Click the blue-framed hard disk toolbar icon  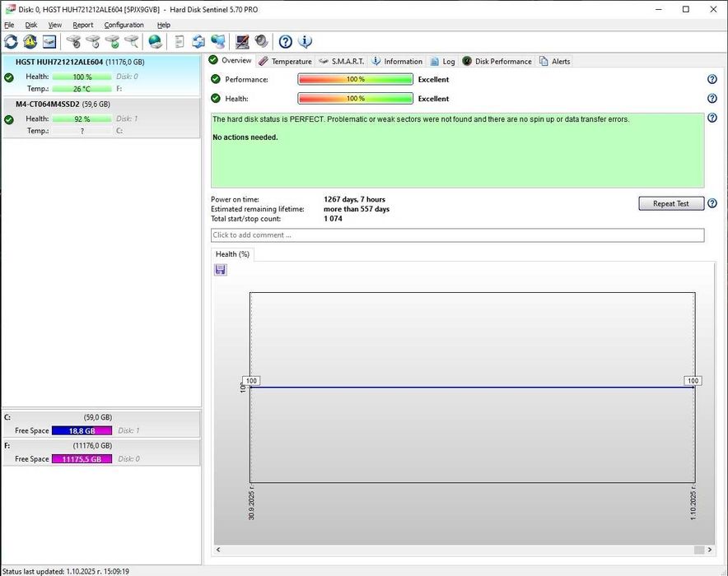[x=49, y=42]
